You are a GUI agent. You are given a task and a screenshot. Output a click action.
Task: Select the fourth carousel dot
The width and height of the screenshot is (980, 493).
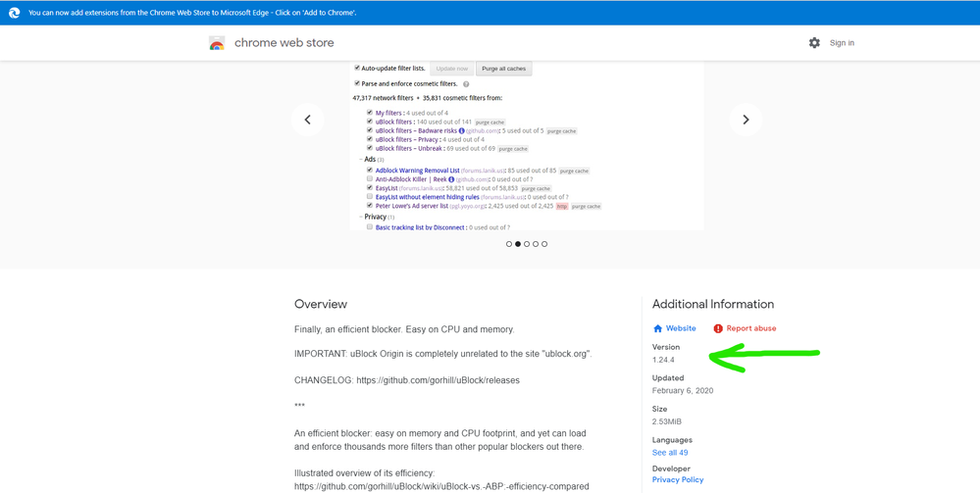click(x=536, y=244)
